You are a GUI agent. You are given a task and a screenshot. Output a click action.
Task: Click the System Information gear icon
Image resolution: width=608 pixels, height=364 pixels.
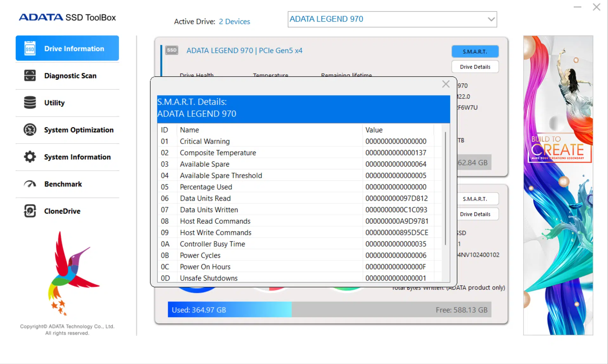tap(30, 157)
